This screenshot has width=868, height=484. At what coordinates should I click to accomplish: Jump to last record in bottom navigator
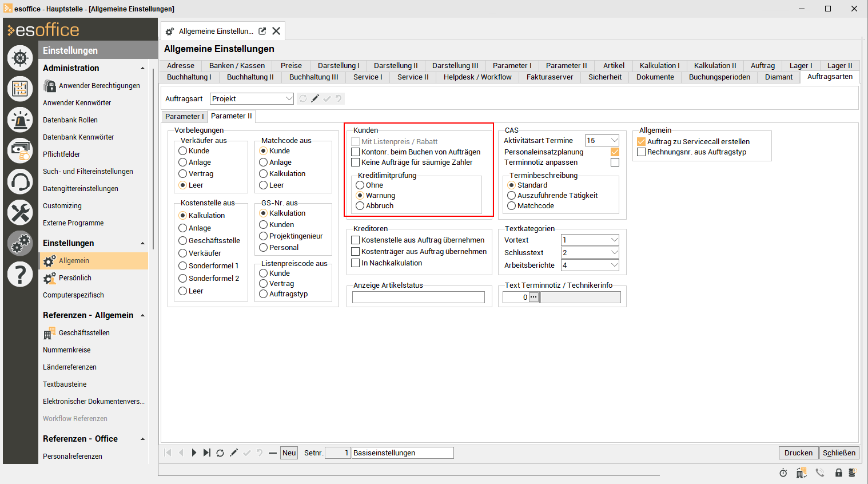point(207,453)
